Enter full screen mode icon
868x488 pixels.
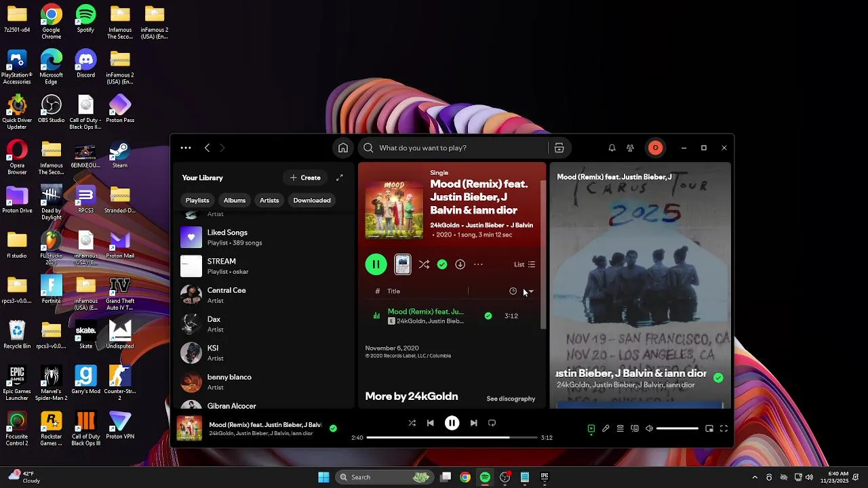coord(724,428)
